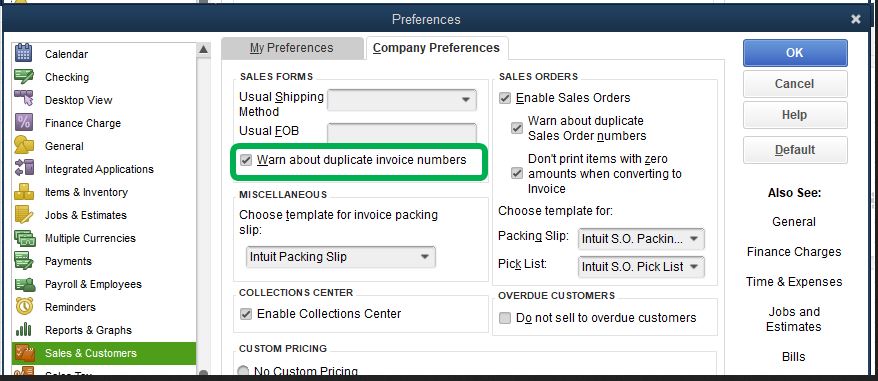Select the No Custom Pricing radio button
This screenshot has width=878, height=381.
[244, 371]
